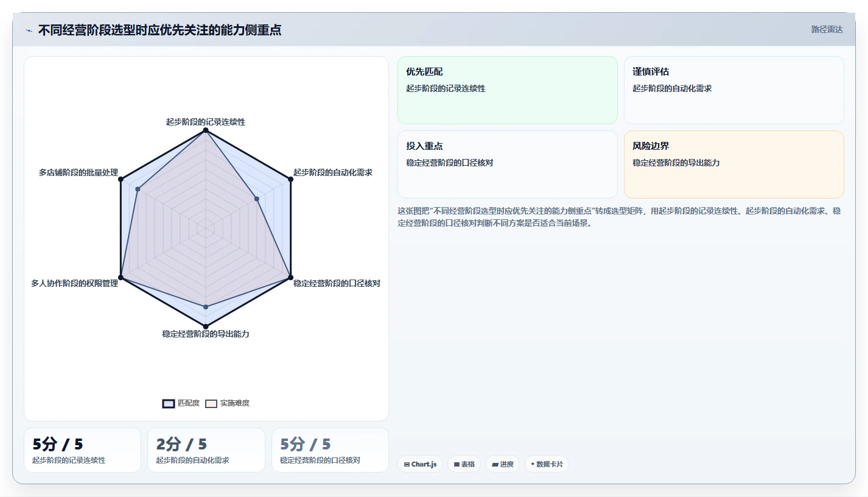Click the 路径雷达 label in header

(x=827, y=29)
